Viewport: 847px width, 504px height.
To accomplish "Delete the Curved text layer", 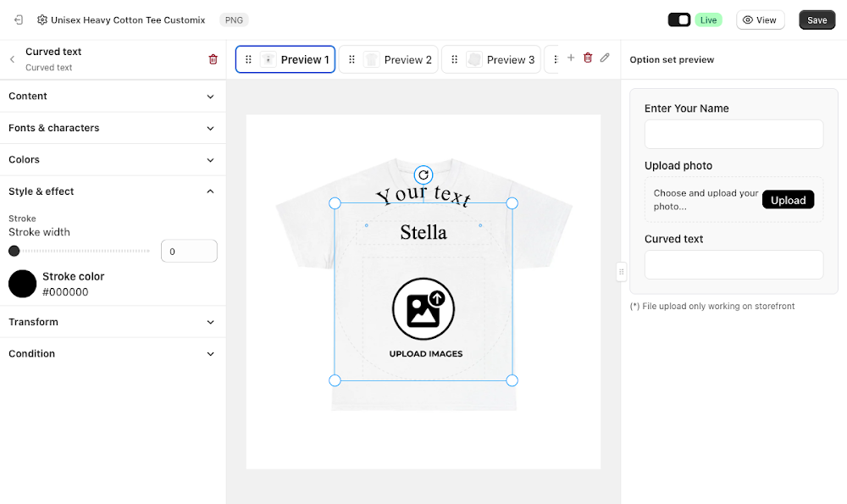I will [x=213, y=59].
